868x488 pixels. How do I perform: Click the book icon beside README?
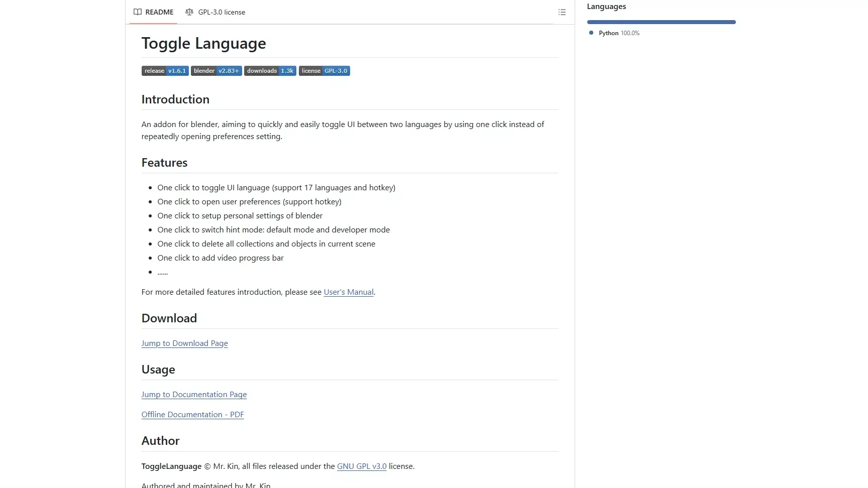(x=138, y=12)
